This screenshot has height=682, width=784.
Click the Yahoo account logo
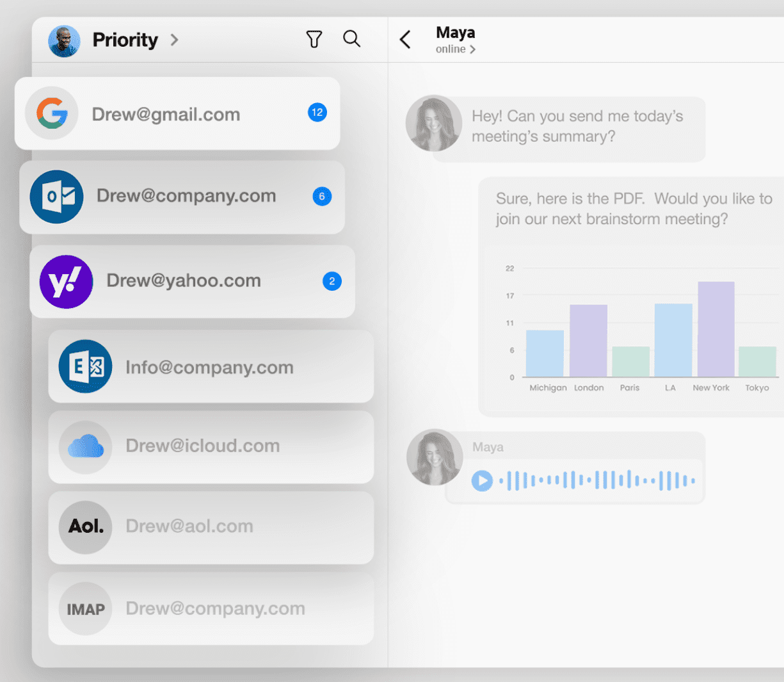coord(67,282)
